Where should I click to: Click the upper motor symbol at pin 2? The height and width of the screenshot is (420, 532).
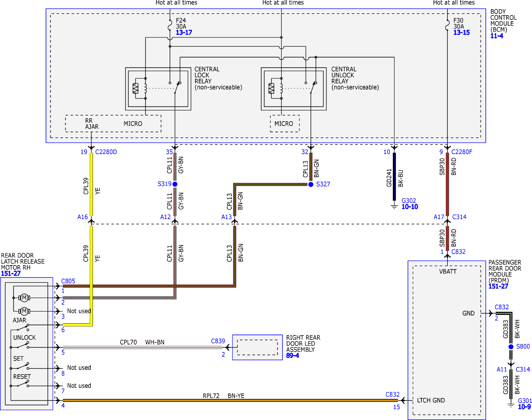[x=24, y=298]
